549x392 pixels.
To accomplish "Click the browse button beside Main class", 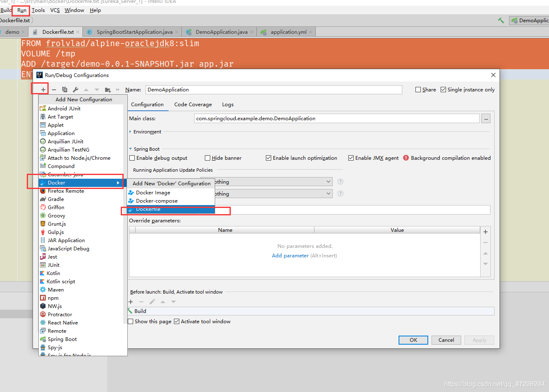I will (x=486, y=119).
